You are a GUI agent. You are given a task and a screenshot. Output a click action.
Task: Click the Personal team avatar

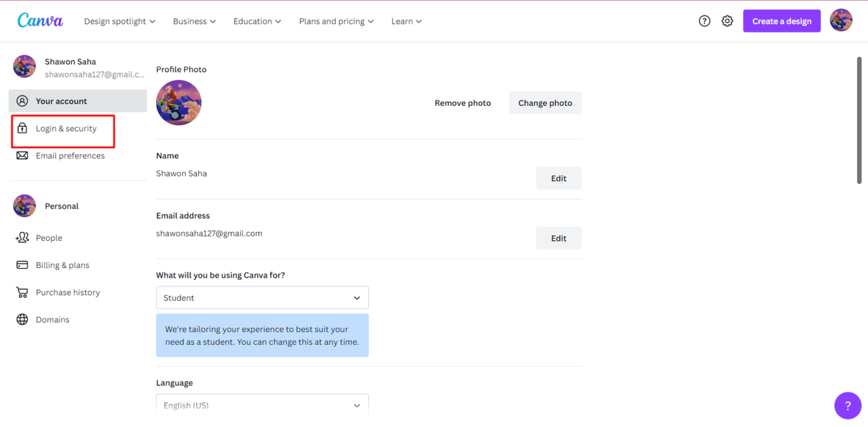click(24, 206)
